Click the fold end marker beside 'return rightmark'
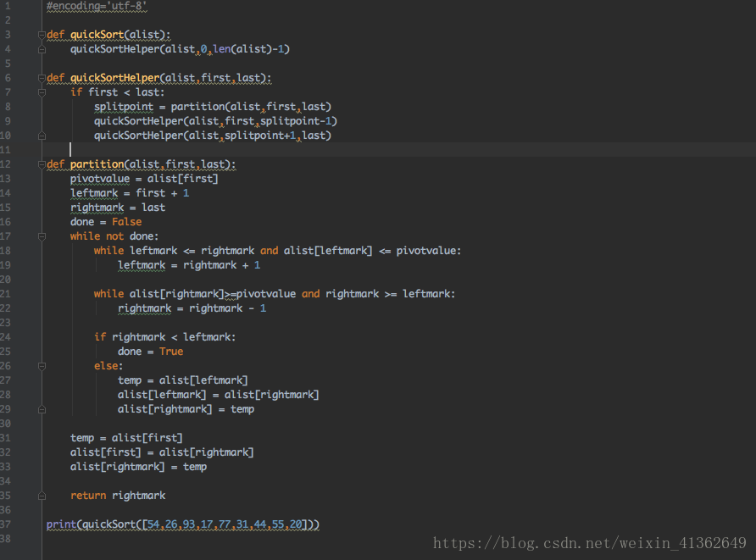This screenshot has width=756, height=560. [x=42, y=496]
